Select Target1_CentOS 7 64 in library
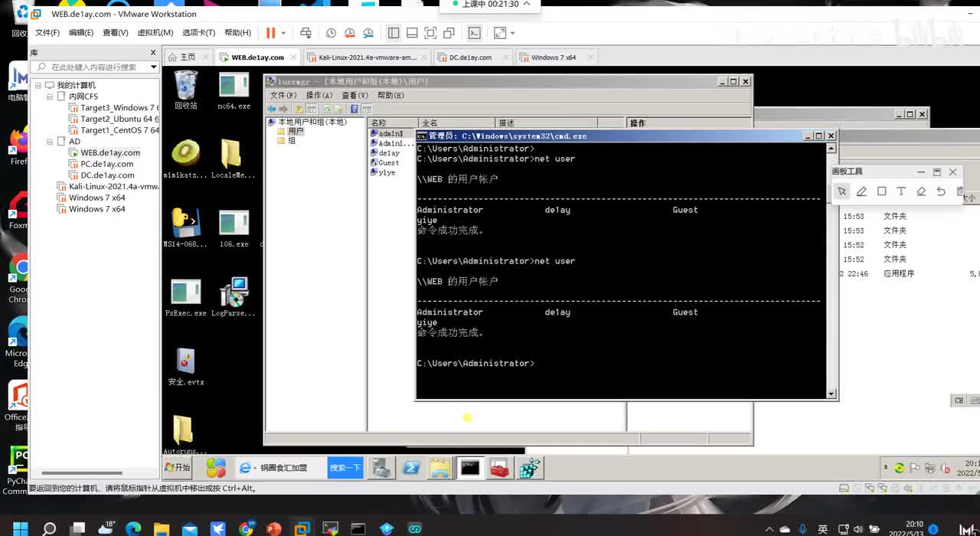This screenshot has width=980, height=536. (x=115, y=130)
